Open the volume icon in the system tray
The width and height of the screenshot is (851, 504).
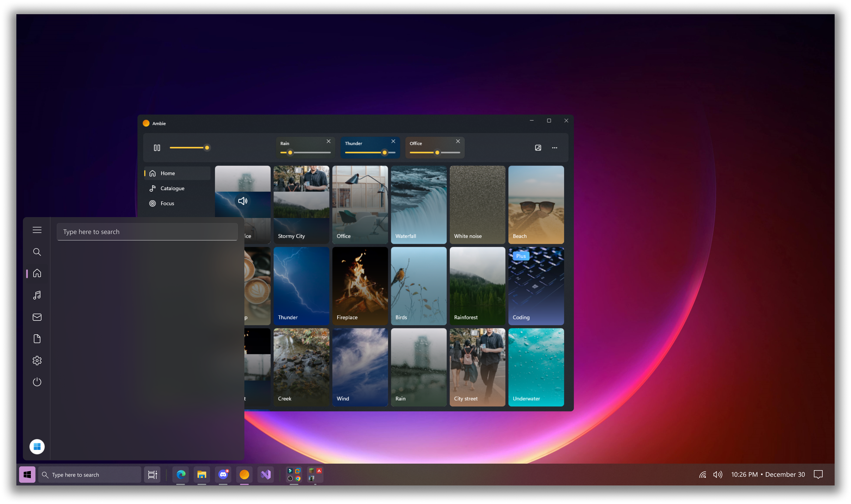point(718,475)
